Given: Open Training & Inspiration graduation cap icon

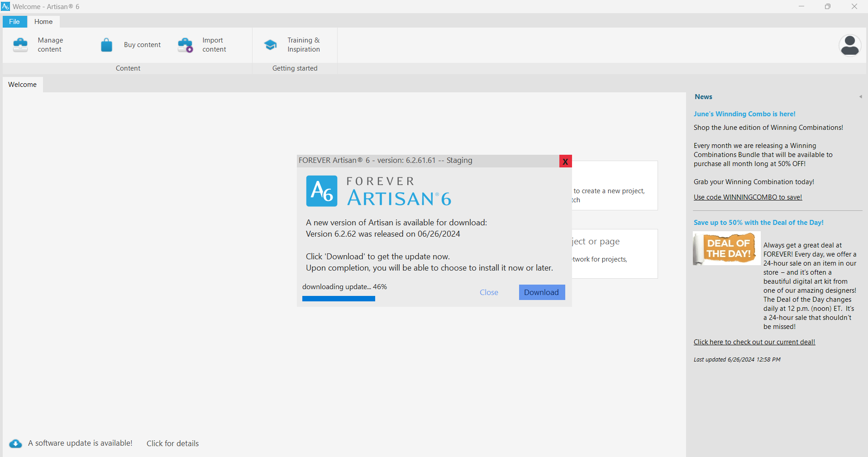Looking at the screenshot, I should pos(270,45).
